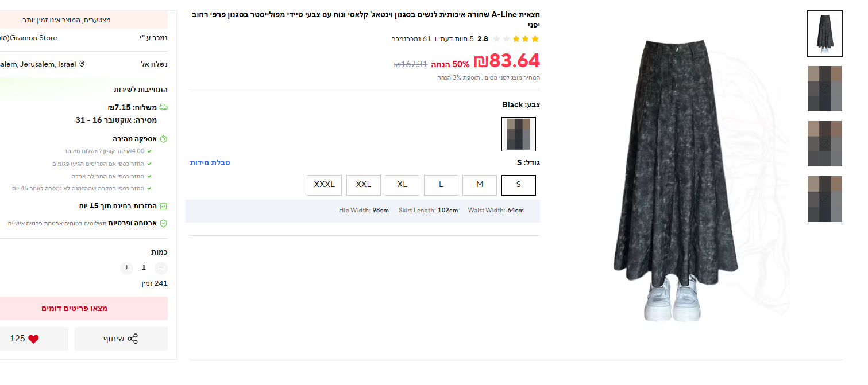
Task: Select the Black color swatch
Action: pyautogui.click(x=518, y=134)
